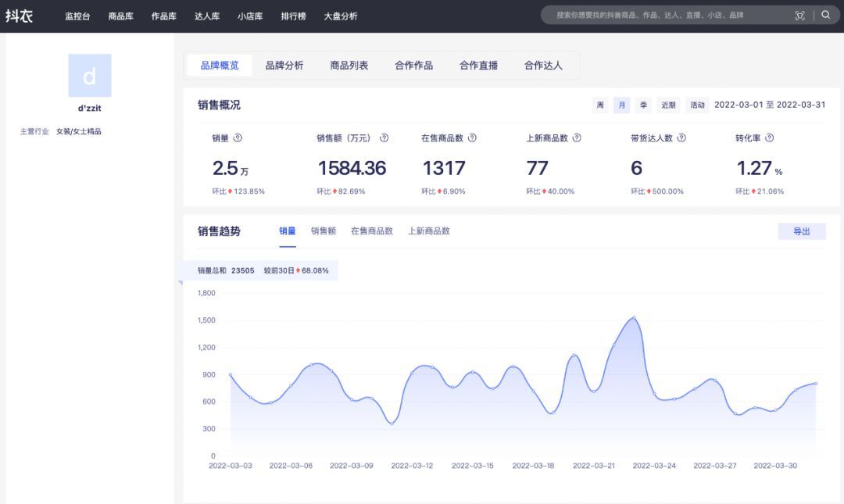
Task: Click the image-search camera icon in the search bar
Action: (x=799, y=14)
